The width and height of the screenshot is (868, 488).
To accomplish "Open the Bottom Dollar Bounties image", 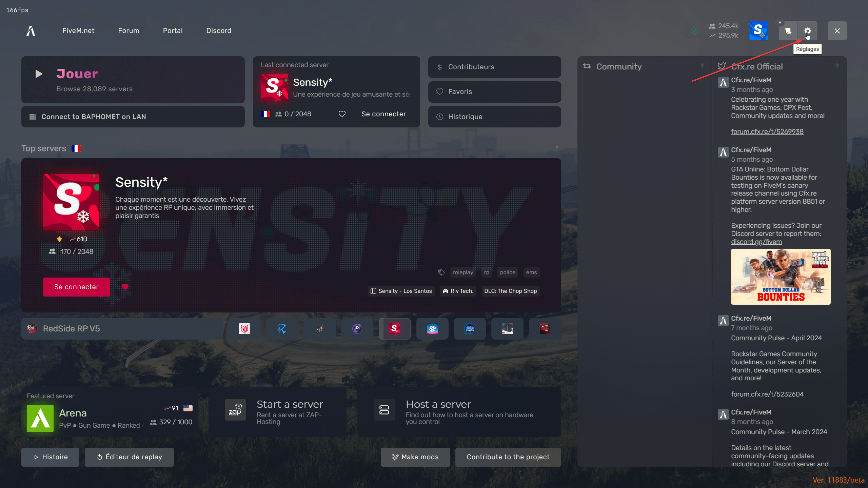I will tap(781, 277).
